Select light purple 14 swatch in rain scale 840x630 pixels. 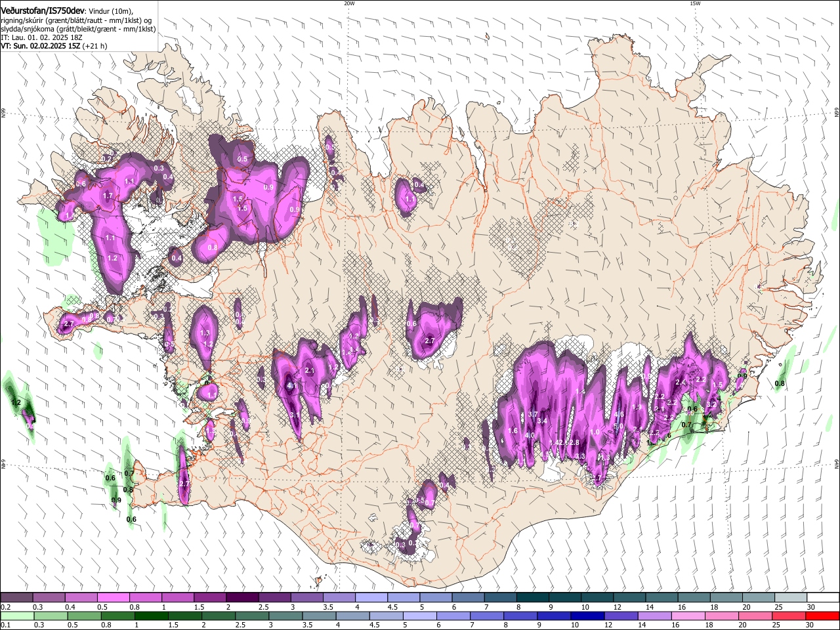pos(655,616)
